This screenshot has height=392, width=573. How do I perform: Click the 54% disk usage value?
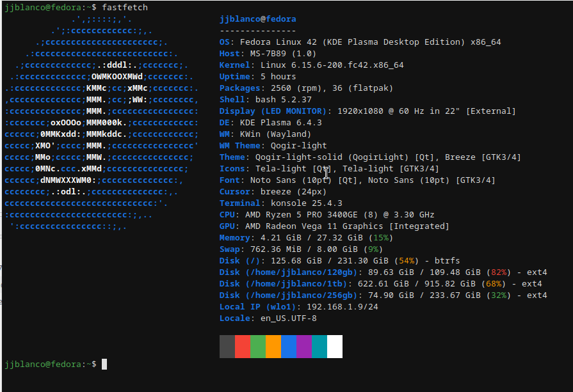(x=407, y=261)
